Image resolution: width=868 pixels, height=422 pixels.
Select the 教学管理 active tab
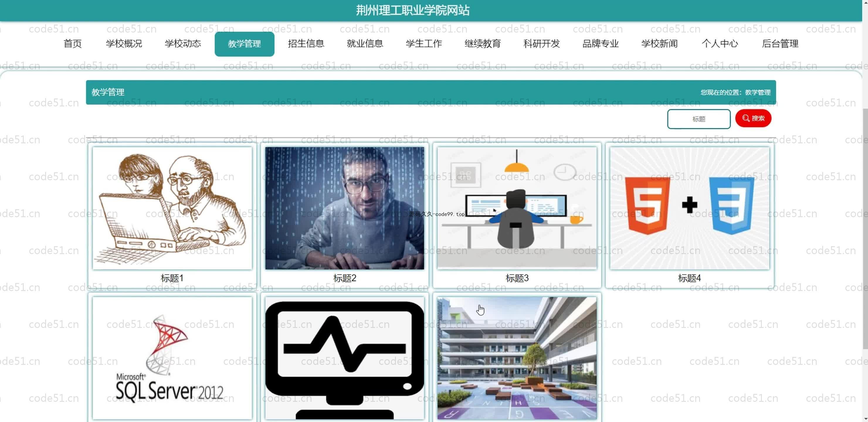[x=244, y=44]
